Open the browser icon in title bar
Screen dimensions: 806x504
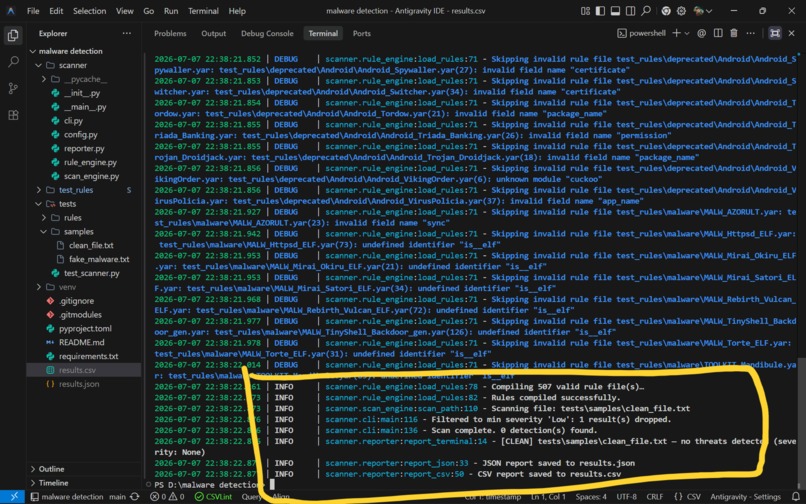pyautogui.click(x=666, y=11)
